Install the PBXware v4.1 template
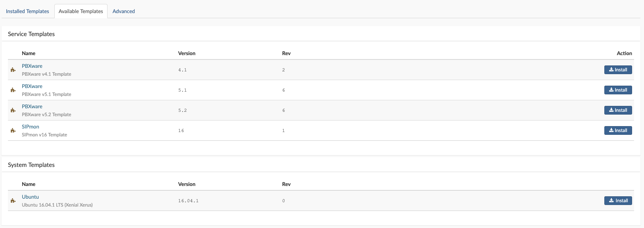This screenshot has height=228, width=644. (618, 70)
